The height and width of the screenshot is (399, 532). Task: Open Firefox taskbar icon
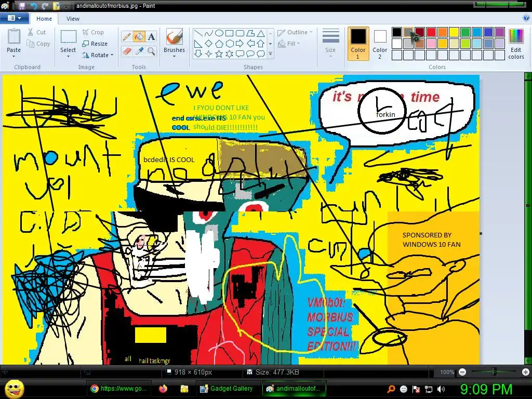coord(163,389)
